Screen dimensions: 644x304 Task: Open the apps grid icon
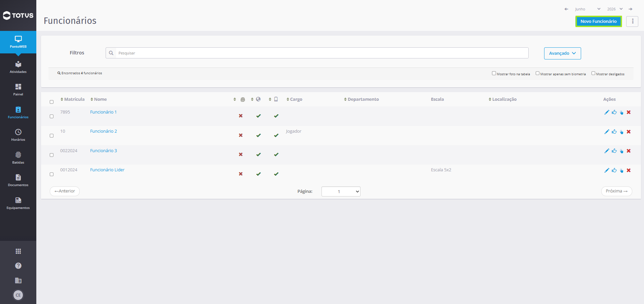(x=18, y=251)
